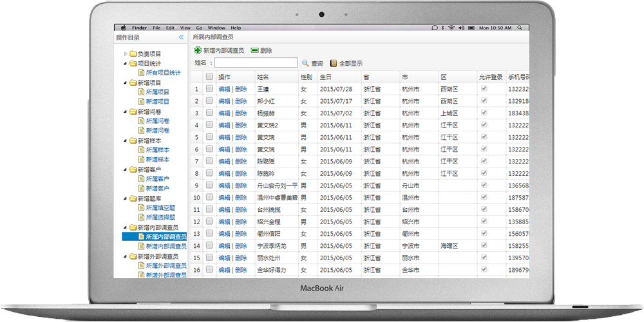Open the Window menu in menu bar
The height and width of the screenshot is (322, 644).
pos(216,28)
